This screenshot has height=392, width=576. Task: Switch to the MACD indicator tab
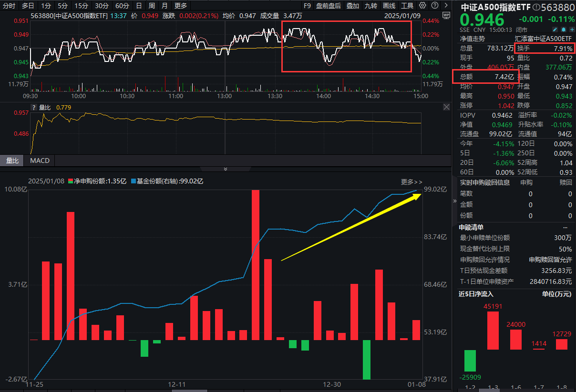[39, 161]
